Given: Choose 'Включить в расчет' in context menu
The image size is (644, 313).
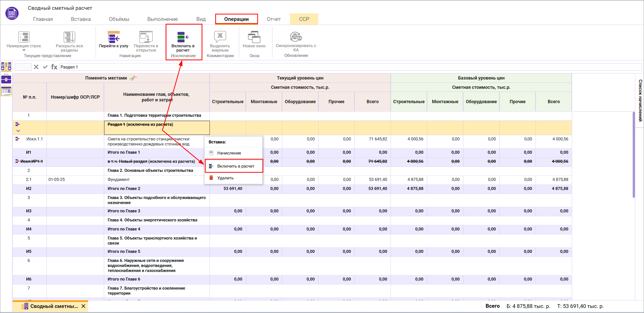Looking at the screenshot, I should point(236,166).
